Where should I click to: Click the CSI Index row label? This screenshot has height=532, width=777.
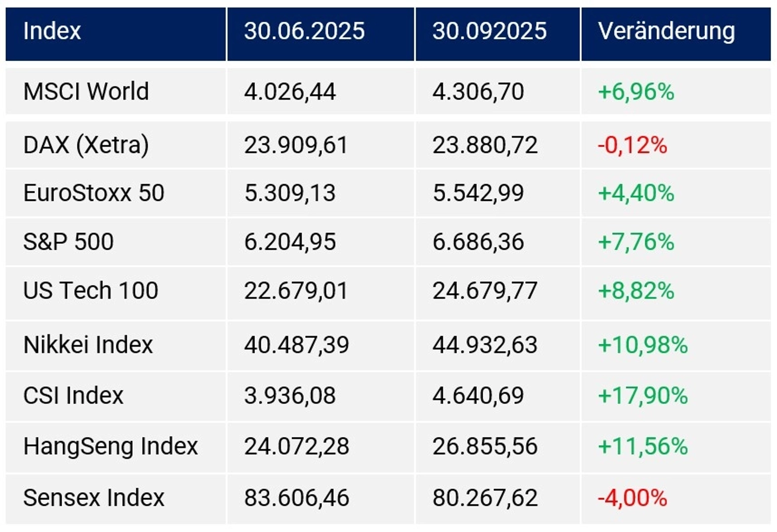[x=73, y=396]
